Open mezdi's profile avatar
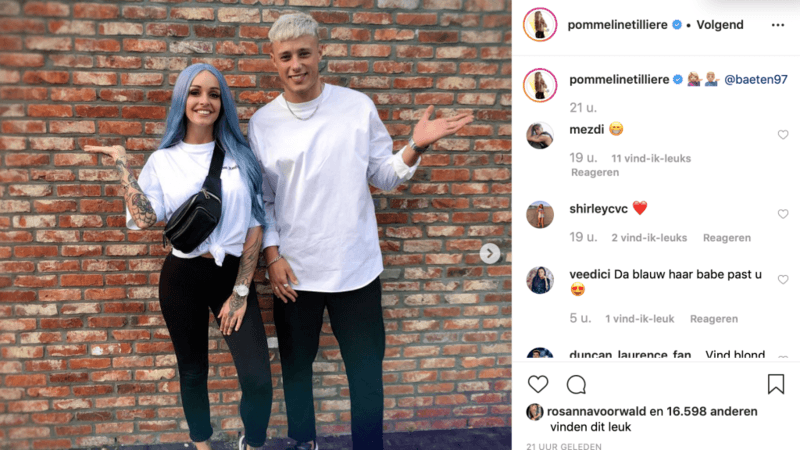Screen dimensions: 800x450 click(540, 135)
